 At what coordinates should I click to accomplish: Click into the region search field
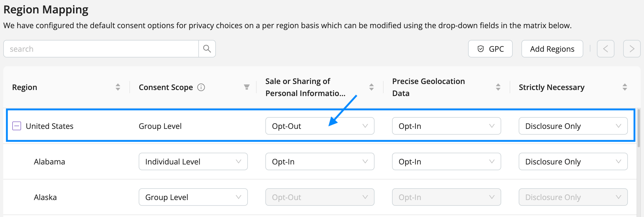[x=101, y=49]
